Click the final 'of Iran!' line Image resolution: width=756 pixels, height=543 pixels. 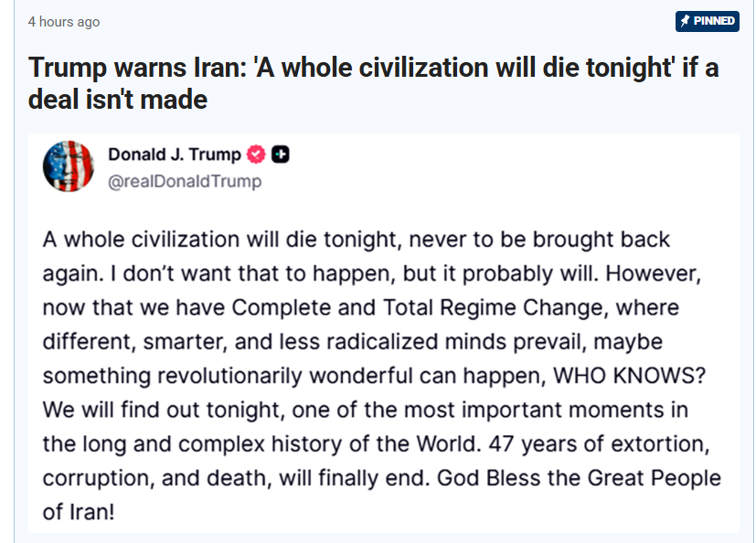(79, 511)
